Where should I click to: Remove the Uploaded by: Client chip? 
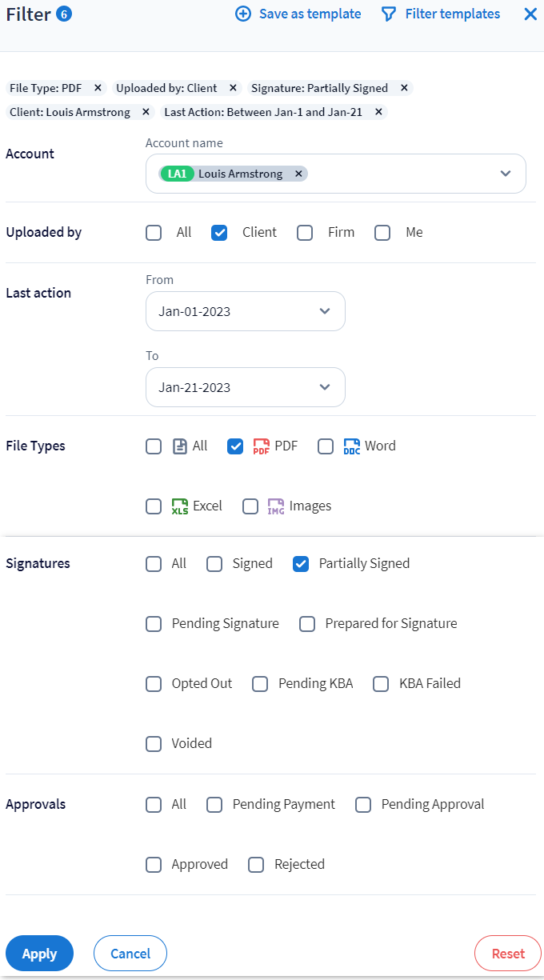233,88
